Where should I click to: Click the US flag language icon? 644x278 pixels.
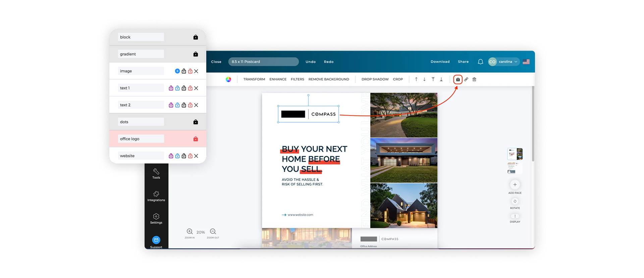pyautogui.click(x=526, y=62)
